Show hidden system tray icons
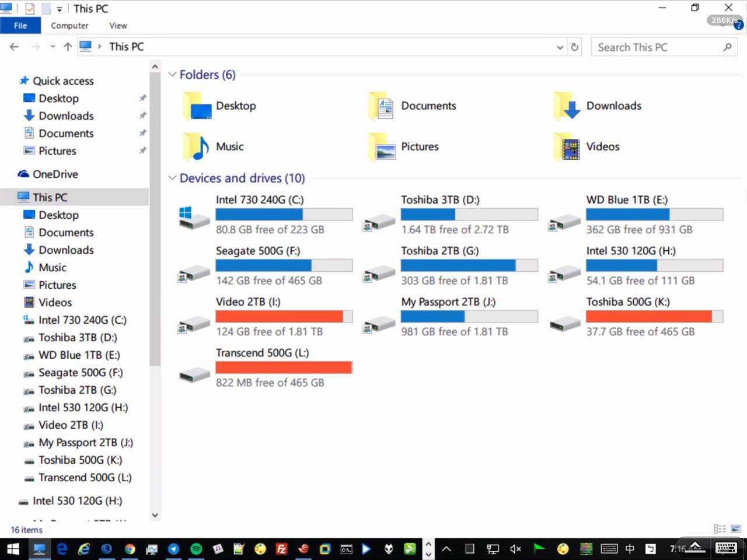The width and height of the screenshot is (747, 560). tap(446, 549)
